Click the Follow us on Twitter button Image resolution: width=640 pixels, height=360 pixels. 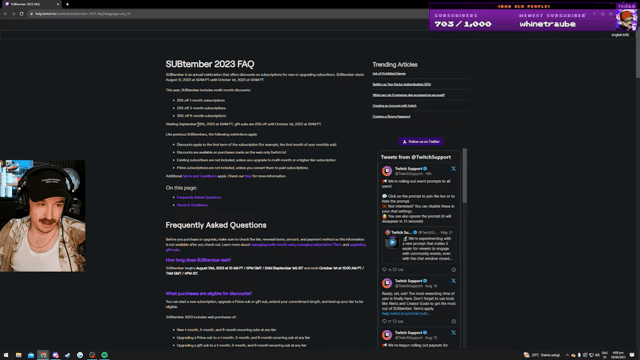tap(421, 142)
